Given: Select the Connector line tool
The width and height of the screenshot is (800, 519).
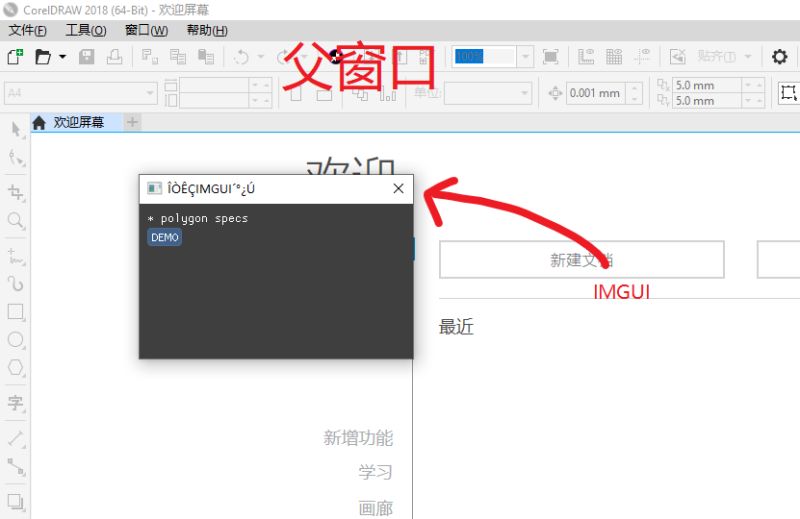Looking at the screenshot, I should pos(16,467).
